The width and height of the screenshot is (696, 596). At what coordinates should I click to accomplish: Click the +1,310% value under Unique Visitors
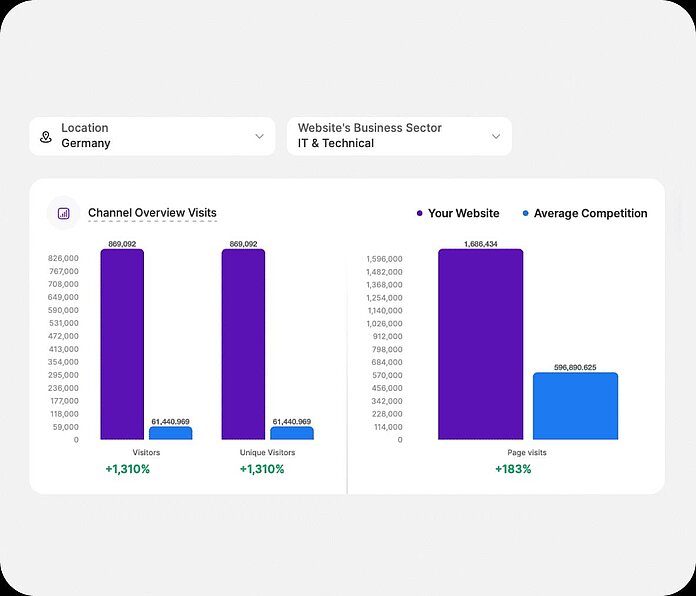[262, 469]
